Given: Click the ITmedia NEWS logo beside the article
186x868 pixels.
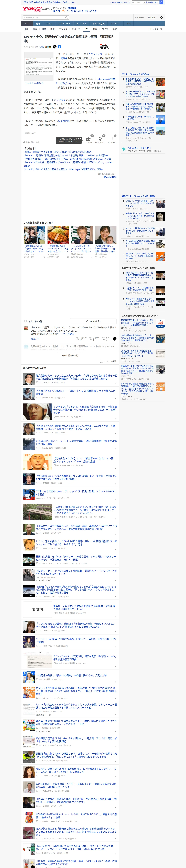Looking at the screenshot, I should (104, 47).
